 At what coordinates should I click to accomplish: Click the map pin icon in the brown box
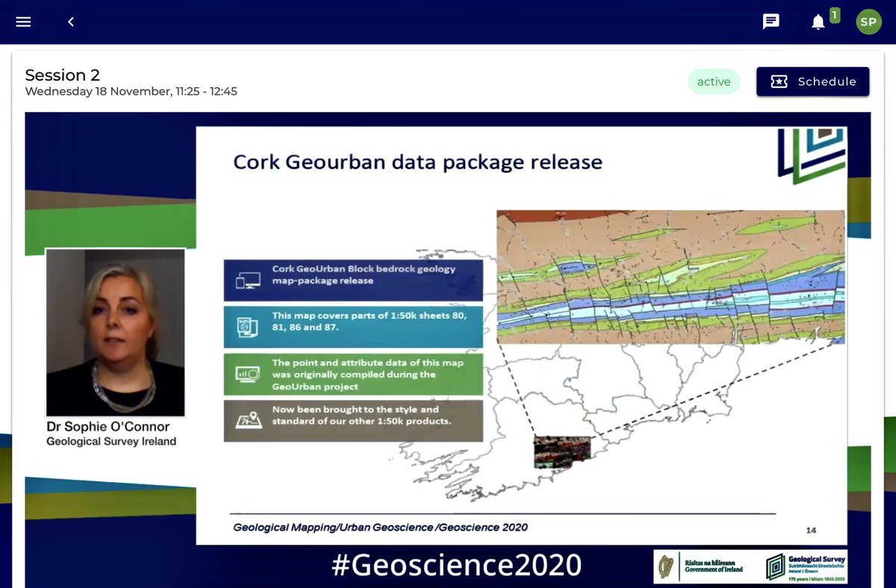[247, 421]
